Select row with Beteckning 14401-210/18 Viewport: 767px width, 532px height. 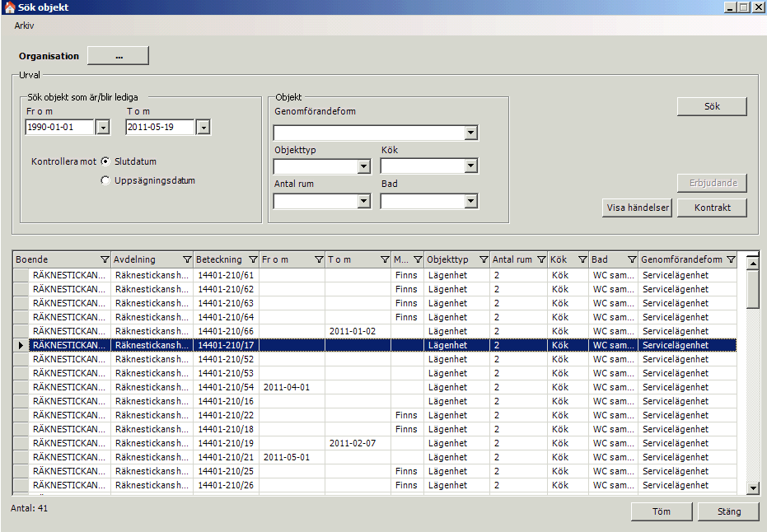pos(375,429)
